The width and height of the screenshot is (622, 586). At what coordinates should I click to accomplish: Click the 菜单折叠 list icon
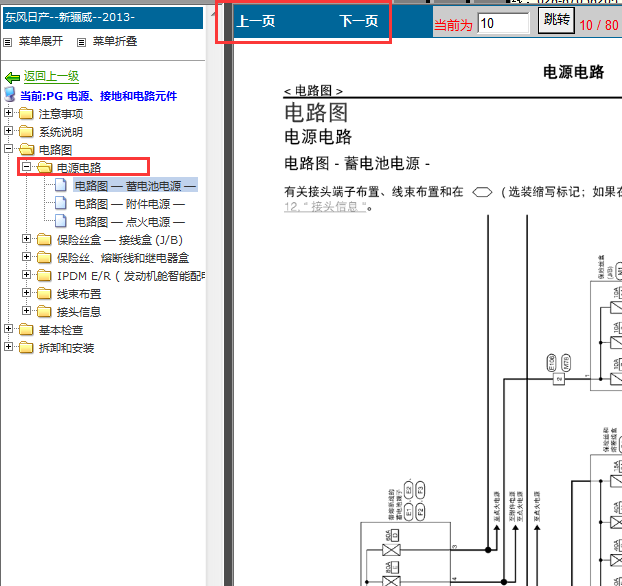point(81,42)
